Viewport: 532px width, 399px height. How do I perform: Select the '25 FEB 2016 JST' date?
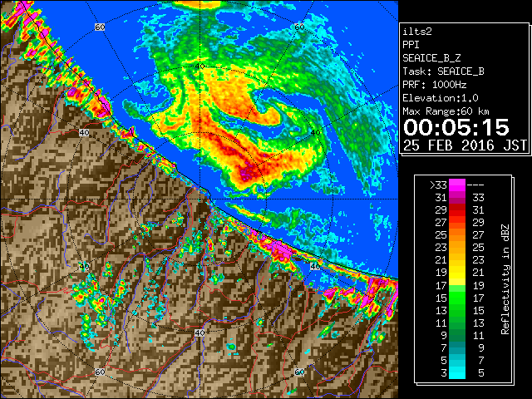point(465,145)
